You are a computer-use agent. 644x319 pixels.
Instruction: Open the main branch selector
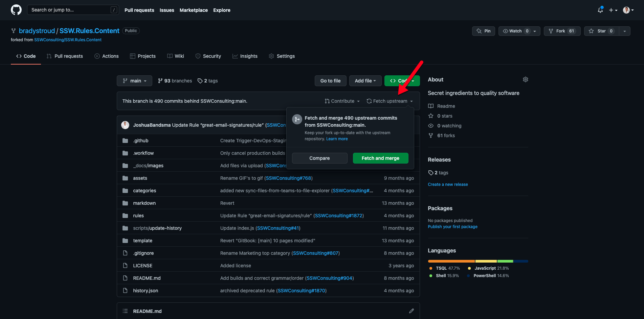(x=134, y=81)
